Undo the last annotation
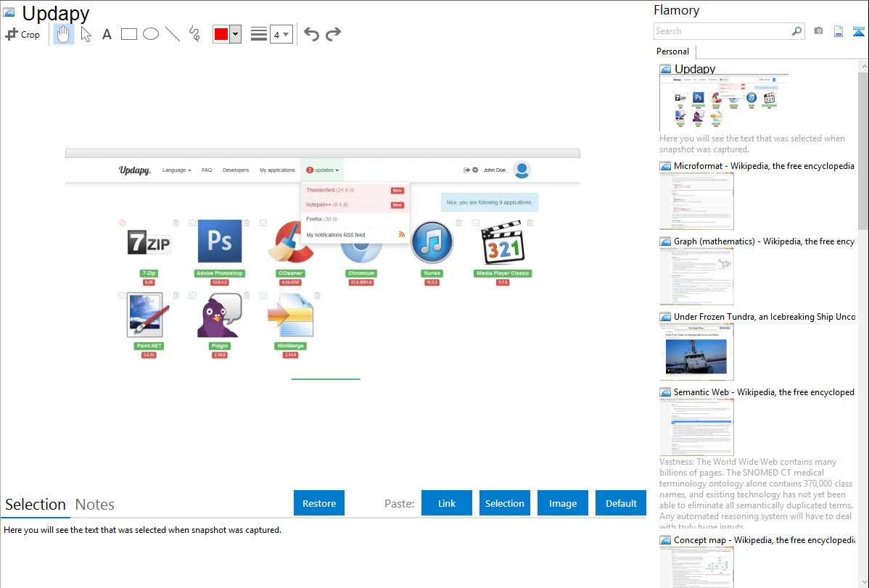The image size is (869, 588). pyautogui.click(x=311, y=34)
